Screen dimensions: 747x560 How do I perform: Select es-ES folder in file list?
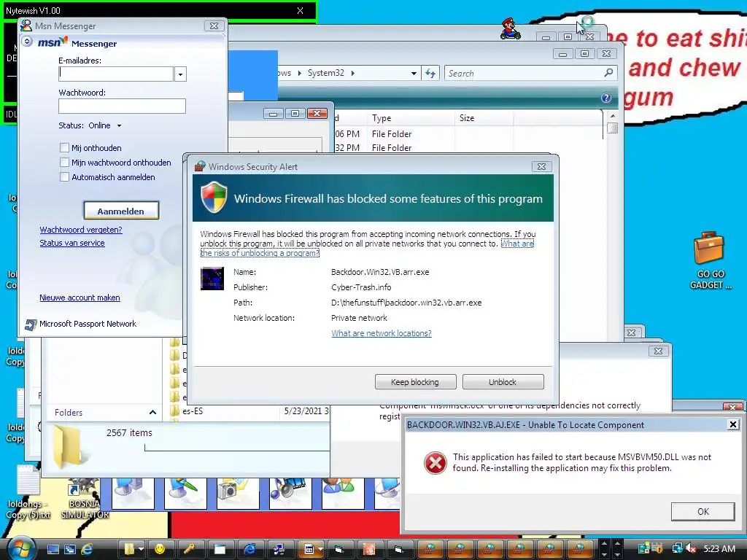[x=193, y=411]
